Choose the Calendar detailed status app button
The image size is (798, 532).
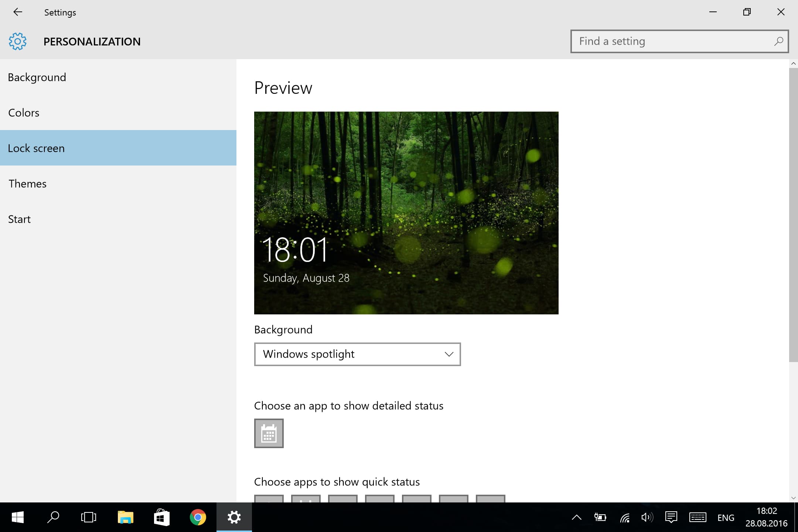click(x=269, y=433)
